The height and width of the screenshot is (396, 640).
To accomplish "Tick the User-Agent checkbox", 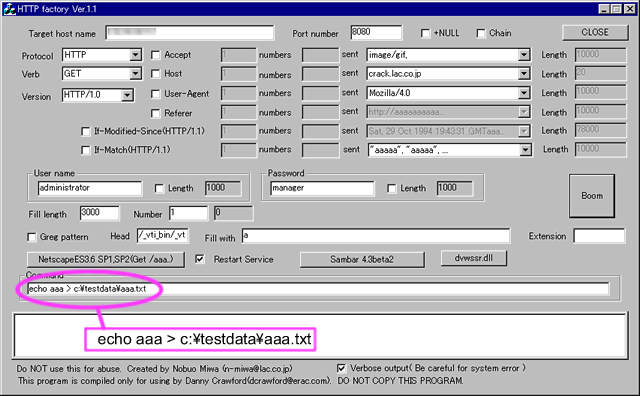I will pos(156,94).
